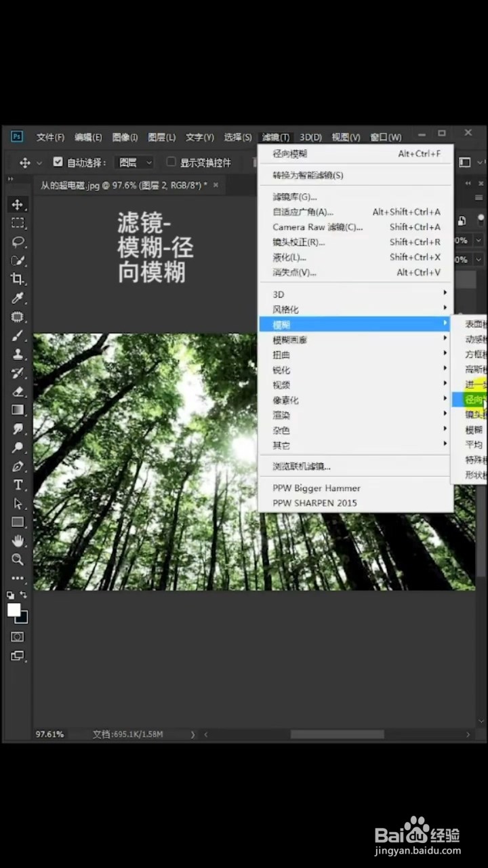Select the Rectangle shape tool

point(18,522)
